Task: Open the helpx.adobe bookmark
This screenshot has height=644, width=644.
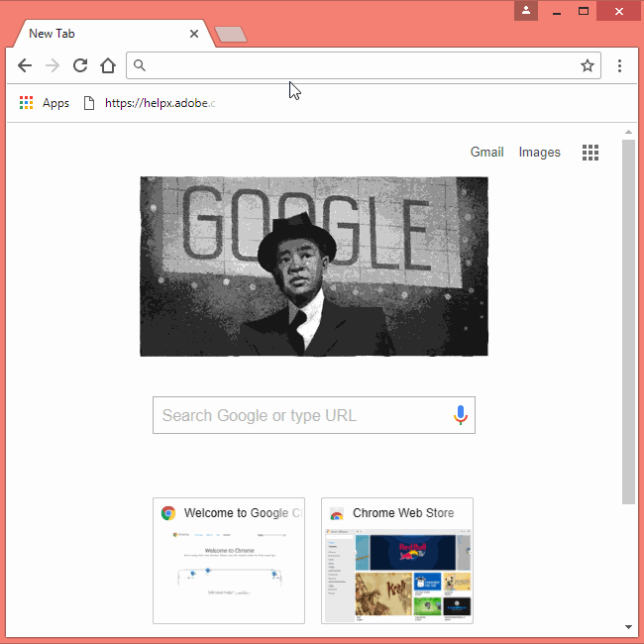Action: [150, 103]
